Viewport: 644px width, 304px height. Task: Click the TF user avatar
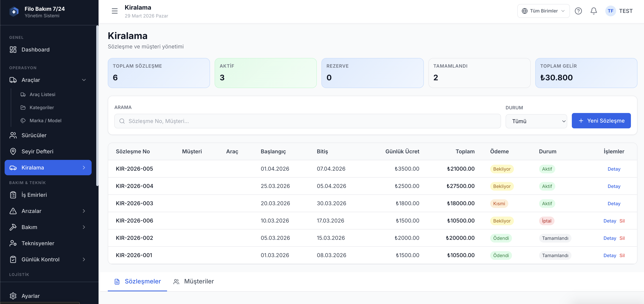[x=610, y=11]
